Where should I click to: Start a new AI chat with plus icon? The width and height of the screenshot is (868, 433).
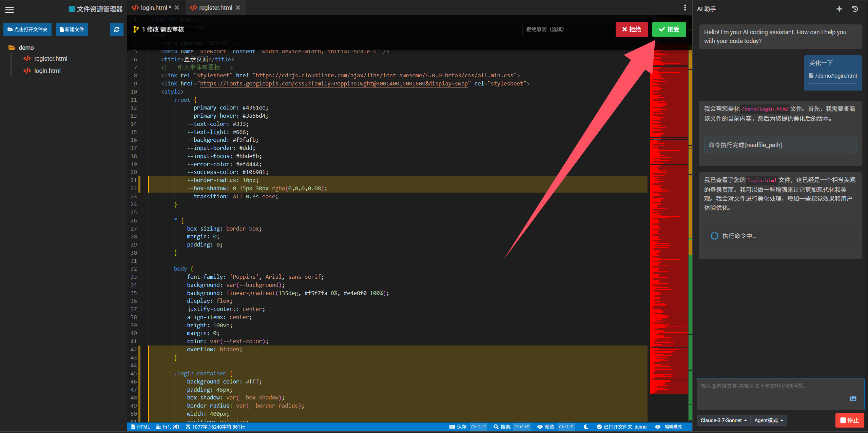pyautogui.click(x=839, y=9)
